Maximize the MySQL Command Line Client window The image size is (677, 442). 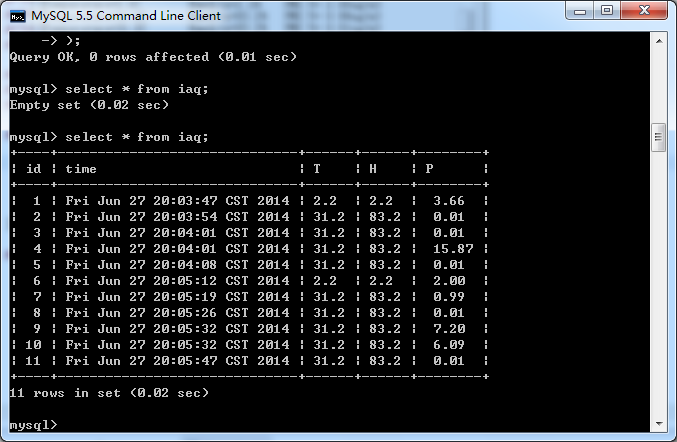pyautogui.click(x=607, y=10)
